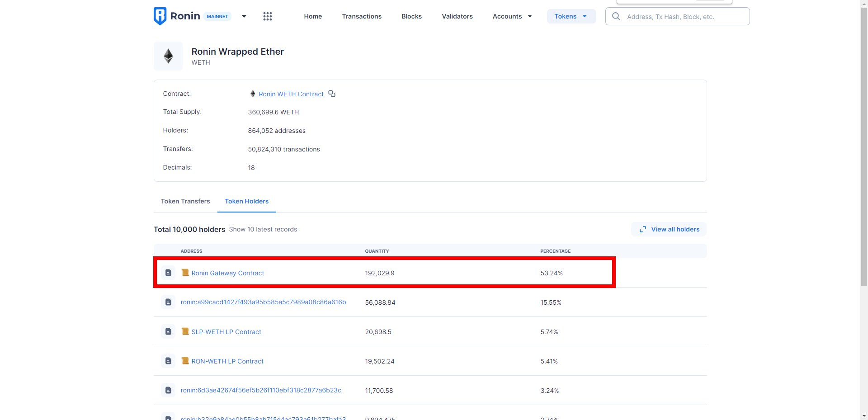Click contract icon beside RON-WETH LP Contract
The image size is (868, 420).
pyautogui.click(x=168, y=361)
